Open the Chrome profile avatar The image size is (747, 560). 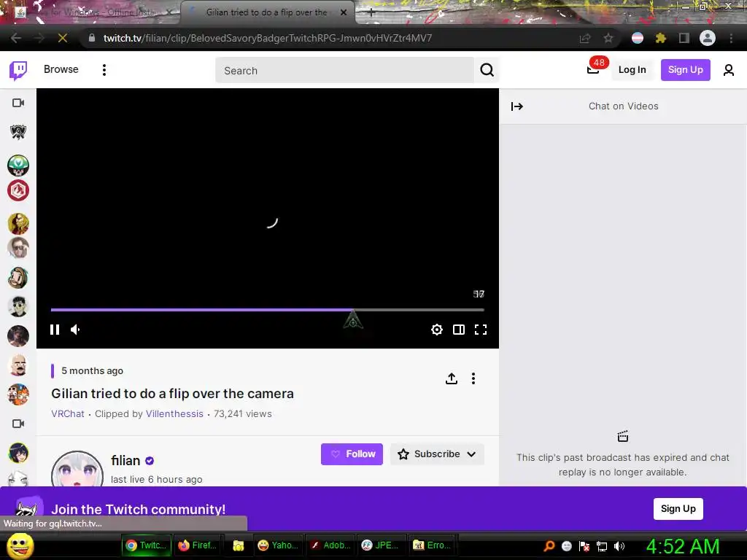[x=707, y=38]
